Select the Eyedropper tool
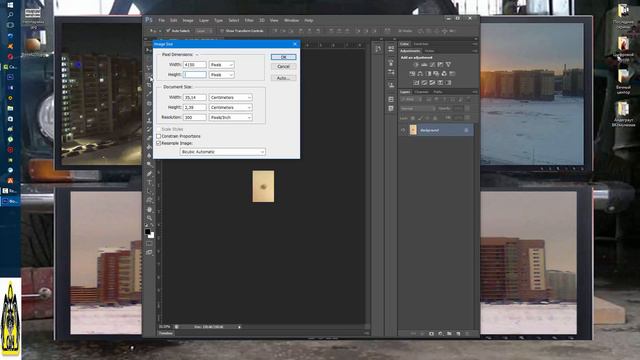This screenshot has height=360, width=640. point(149,94)
